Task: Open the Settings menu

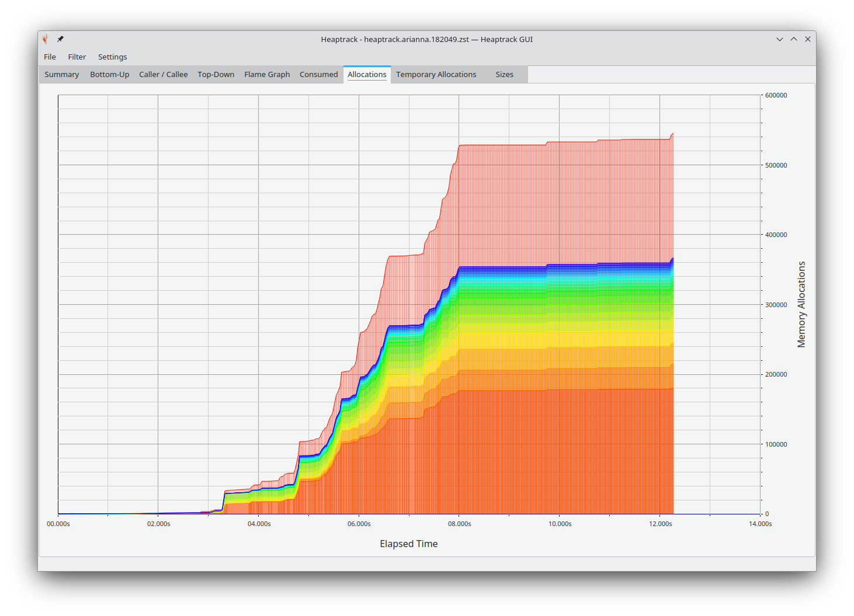Action: coord(112,57)
